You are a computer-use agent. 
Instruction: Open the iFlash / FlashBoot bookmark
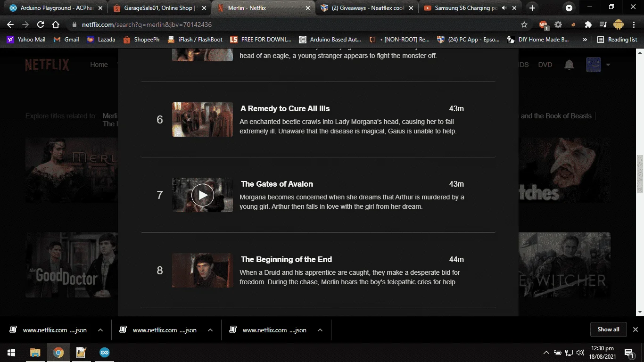pyautogui.click(x=195, y=40)
